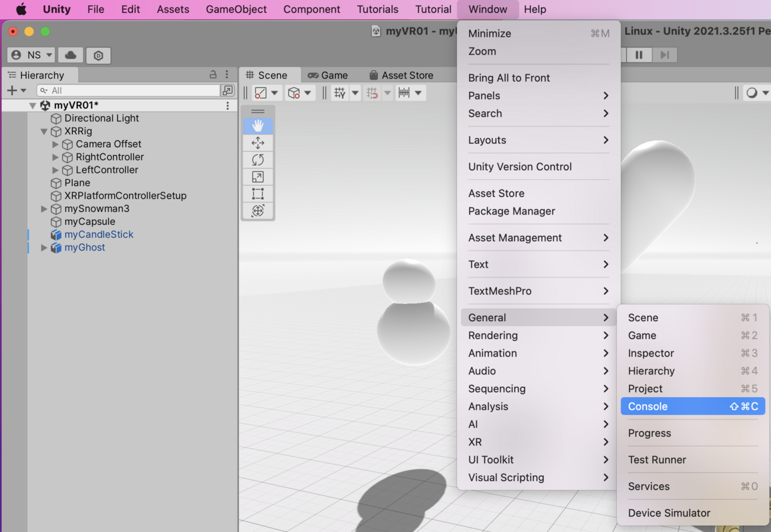
Task: Click the Hierarchy search field
Action: tap(128, 91)
